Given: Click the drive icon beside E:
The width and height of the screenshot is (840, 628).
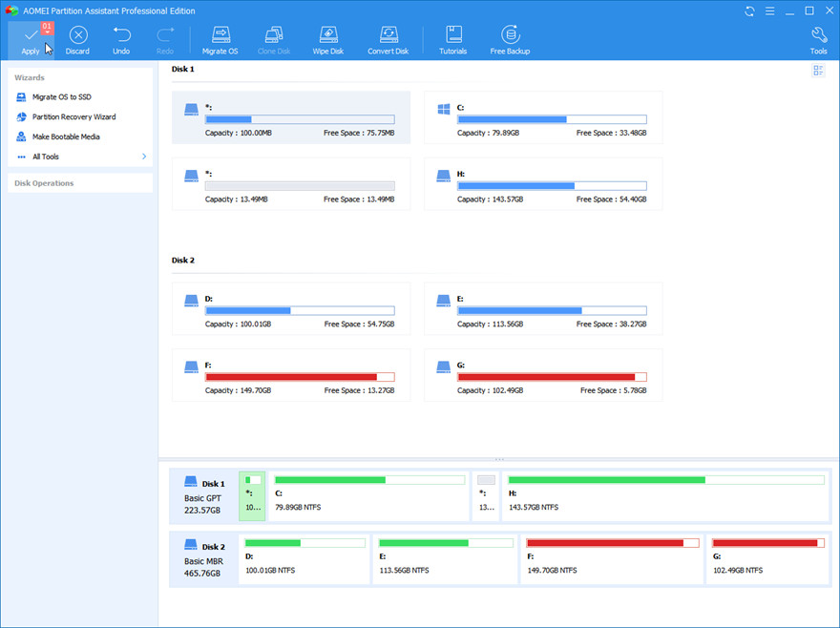Looking at the screenshot, I should click(444, 301).
